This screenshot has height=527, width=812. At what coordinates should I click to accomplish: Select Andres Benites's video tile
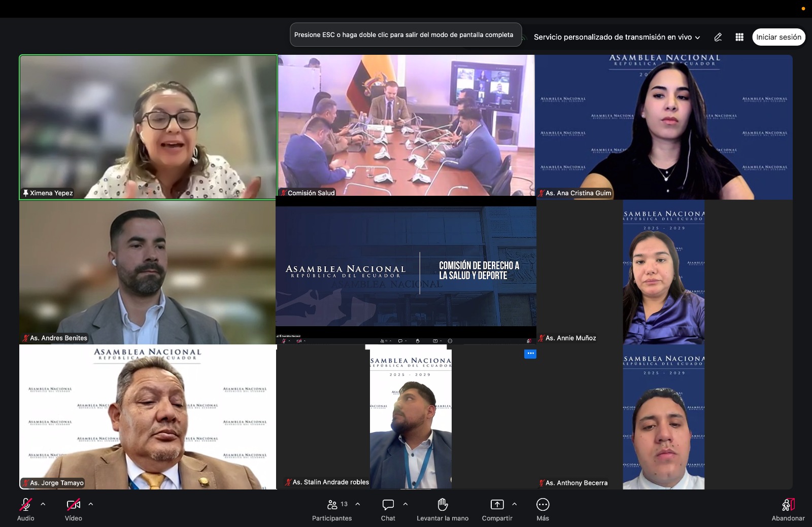148,272
